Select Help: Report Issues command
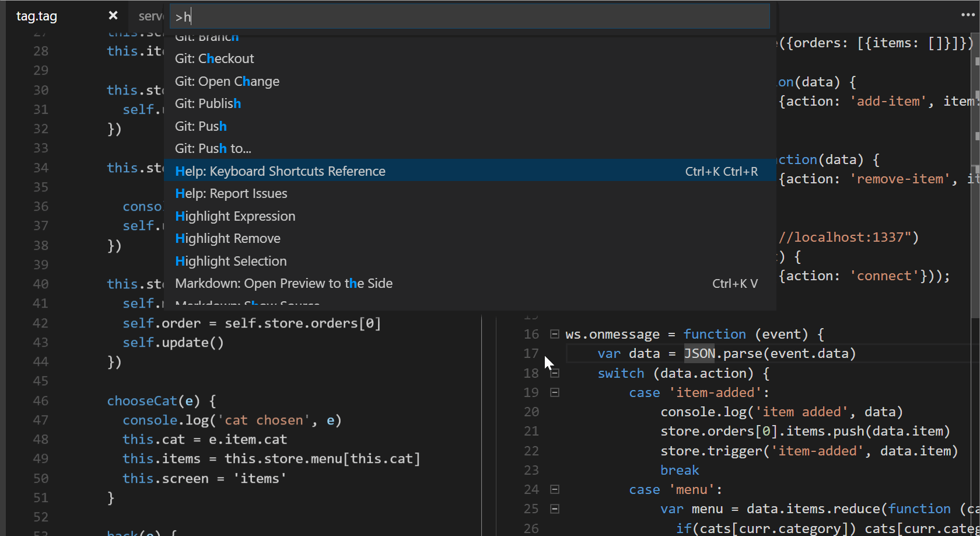Viewport: 980px width, 536px height. click(231, 193)
